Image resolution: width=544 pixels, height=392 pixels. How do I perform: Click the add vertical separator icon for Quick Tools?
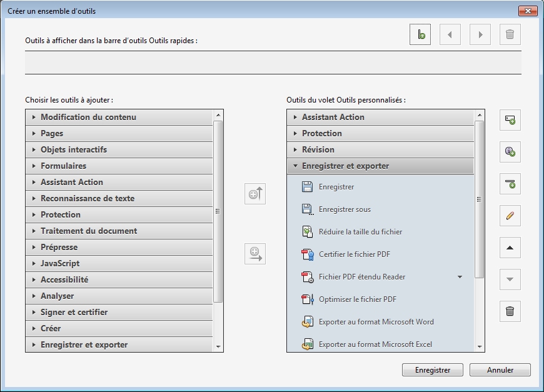[420, 34]
